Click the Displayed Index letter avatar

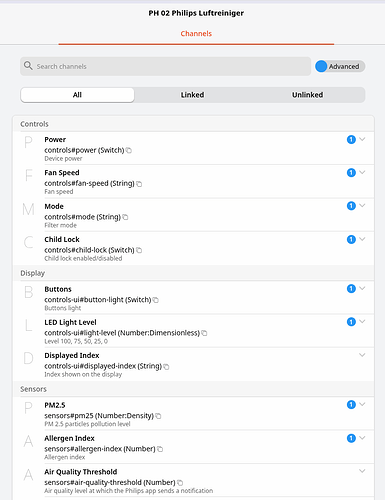[28, 358]
